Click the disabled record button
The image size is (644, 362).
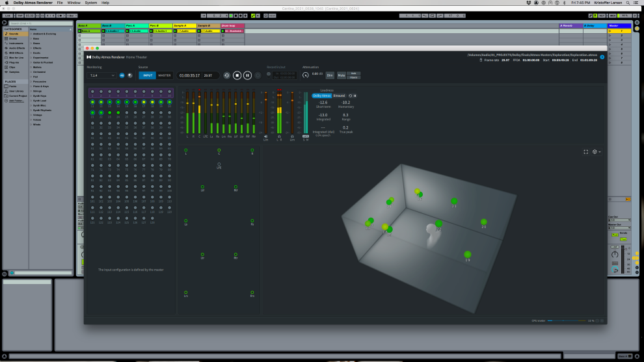tap(258, 75)
